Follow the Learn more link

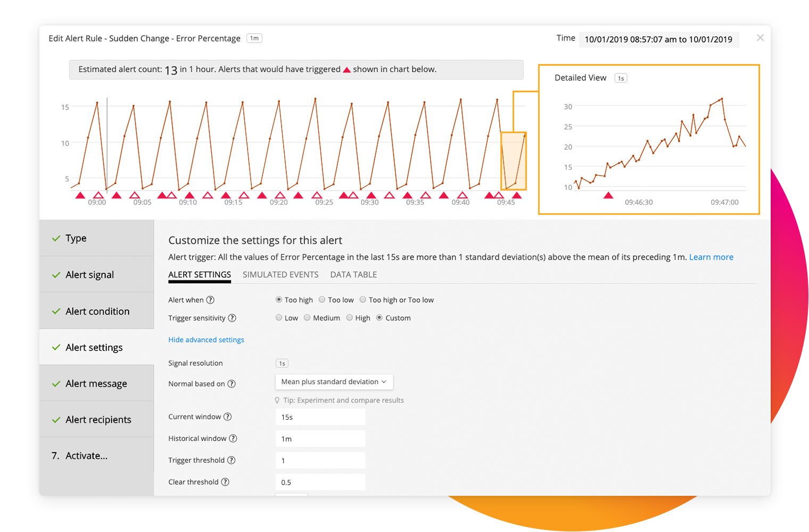(711, 257)
